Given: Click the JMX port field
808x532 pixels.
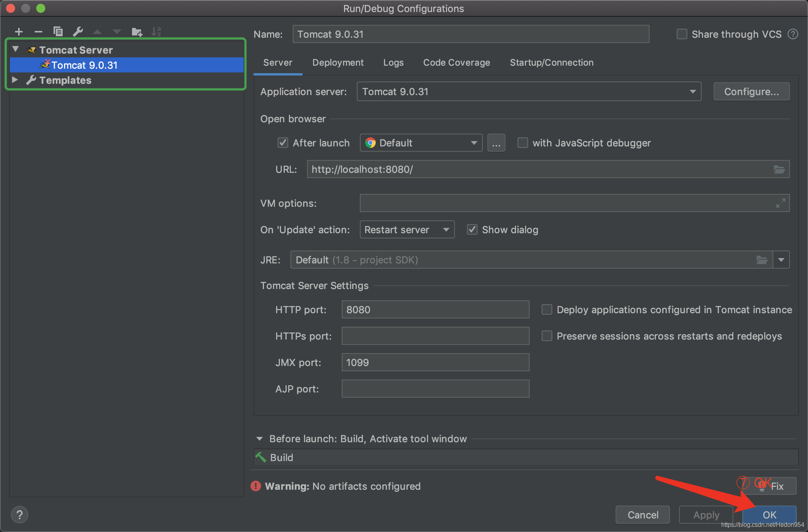Looking at the screenshot, I should (x=435, y=362).
